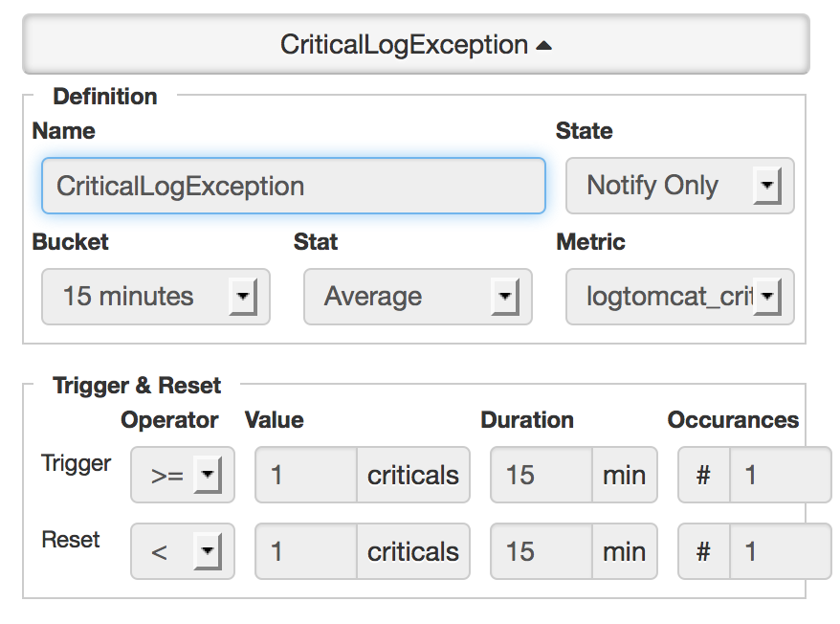Click the '#' symbol in Trigger Occurances

point(703,475)
